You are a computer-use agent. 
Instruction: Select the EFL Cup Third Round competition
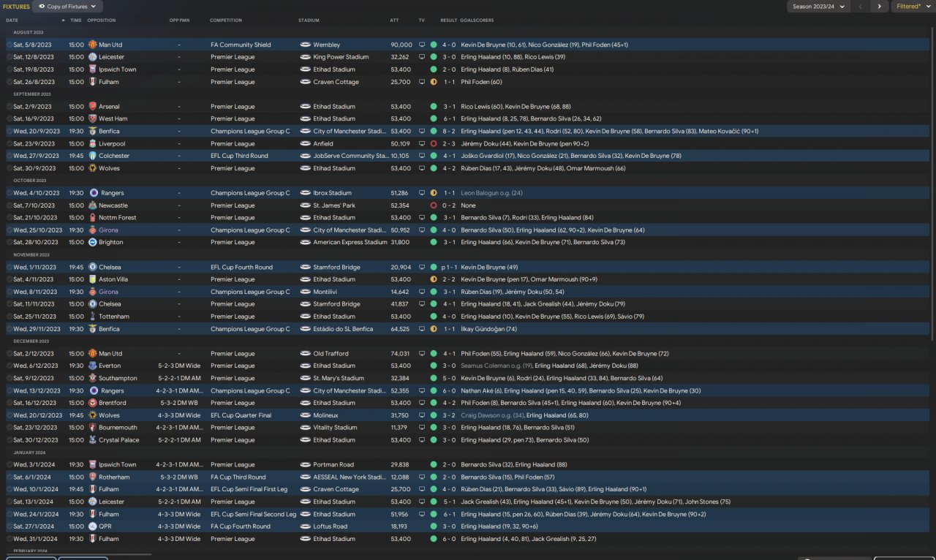click(239, 156)
